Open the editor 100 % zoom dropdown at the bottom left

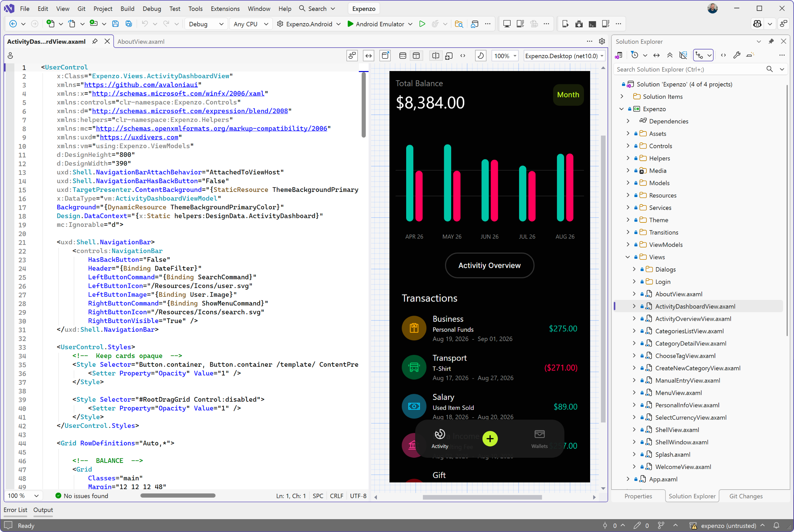point(23,496)
